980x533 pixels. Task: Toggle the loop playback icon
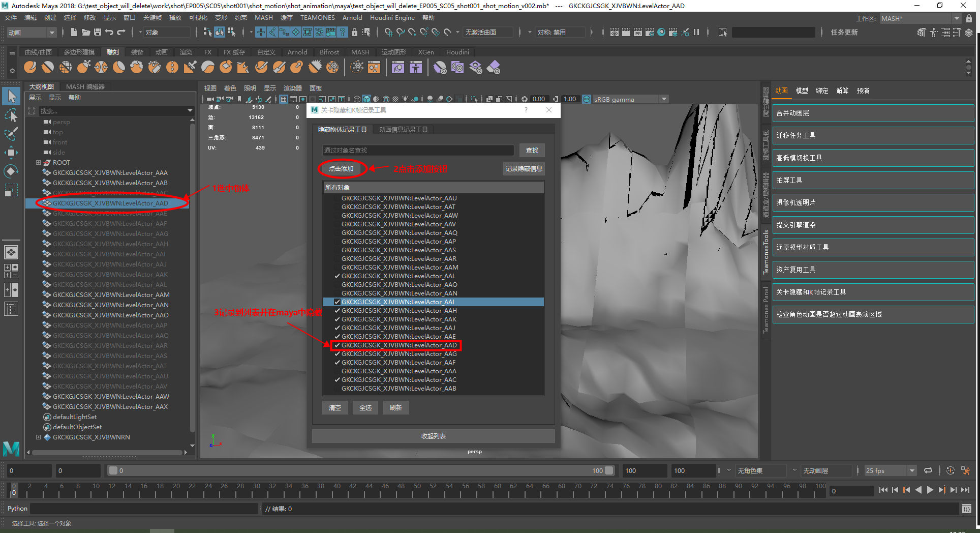[x=928, y=470]
